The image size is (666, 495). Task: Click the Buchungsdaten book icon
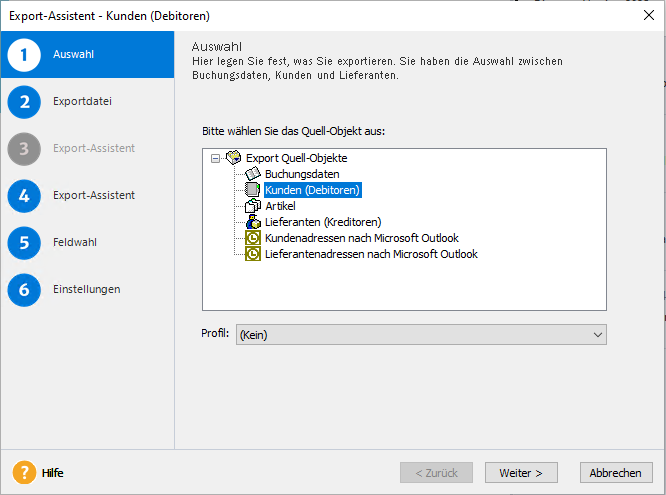click(253, 174)
